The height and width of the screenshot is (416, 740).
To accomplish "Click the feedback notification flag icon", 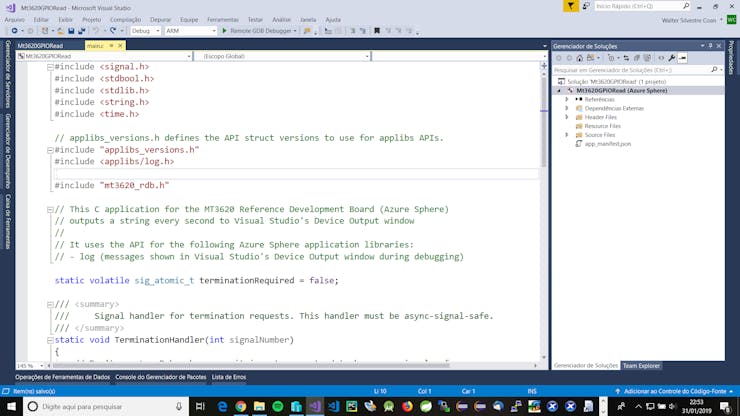I will pyautogui.click(x=571, y=6).
